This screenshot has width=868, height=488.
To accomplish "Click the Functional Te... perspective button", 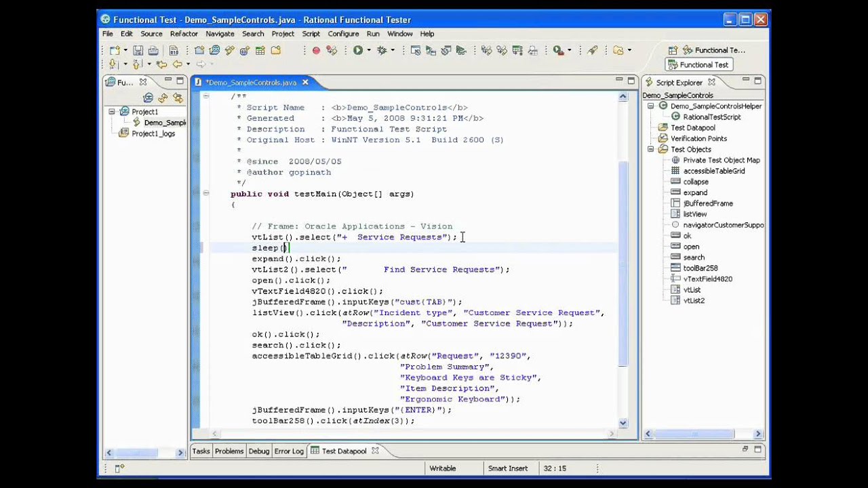I will 713,50.
